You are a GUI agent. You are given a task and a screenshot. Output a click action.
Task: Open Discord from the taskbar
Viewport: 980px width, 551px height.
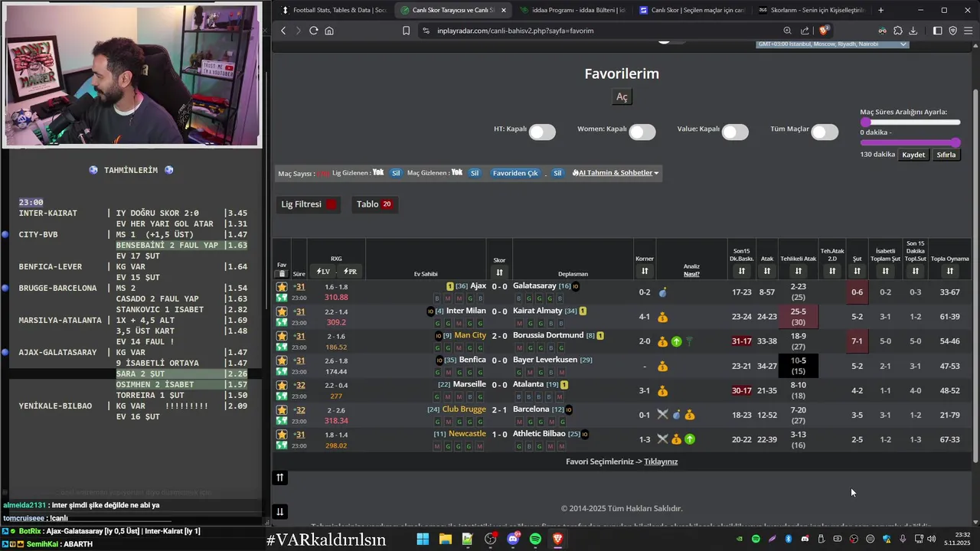[513, 540]
